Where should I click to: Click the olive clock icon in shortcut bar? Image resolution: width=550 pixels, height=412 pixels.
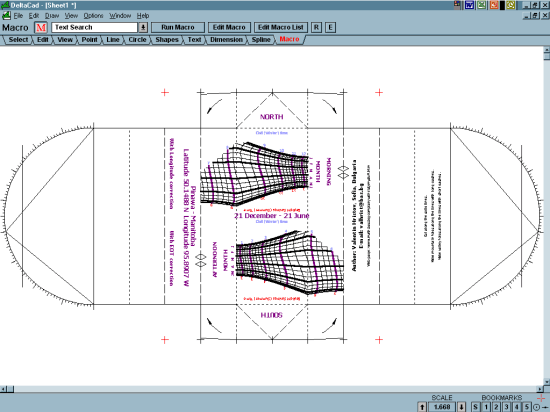pyautogui.click(x=510, y=5)
